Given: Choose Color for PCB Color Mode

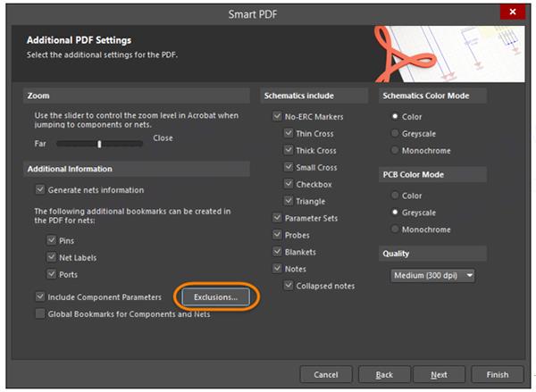Looking at the screenshot, I should coord(394,196).
